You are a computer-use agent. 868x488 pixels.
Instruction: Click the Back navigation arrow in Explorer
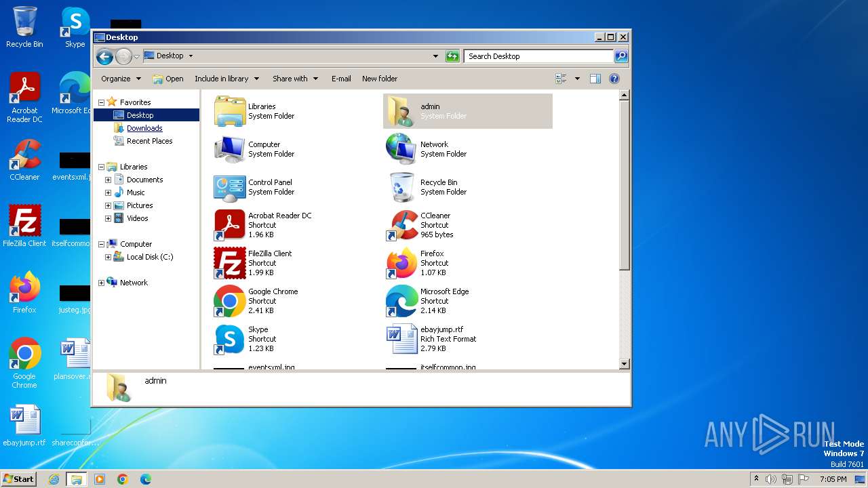[104, 56]
